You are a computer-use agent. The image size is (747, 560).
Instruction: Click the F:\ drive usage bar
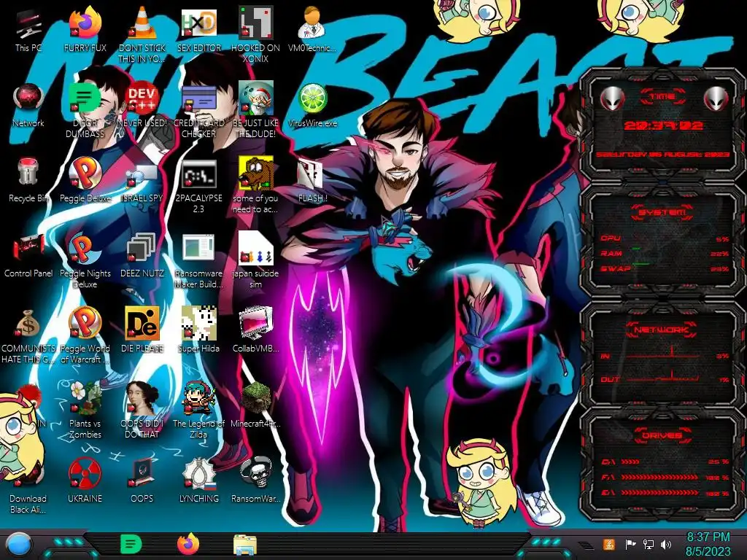click(659, 477)
